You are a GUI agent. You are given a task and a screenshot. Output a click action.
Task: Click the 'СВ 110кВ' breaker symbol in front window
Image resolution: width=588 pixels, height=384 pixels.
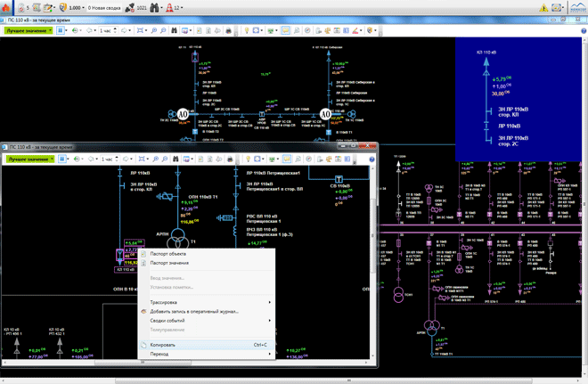click(x=339, y=179)
